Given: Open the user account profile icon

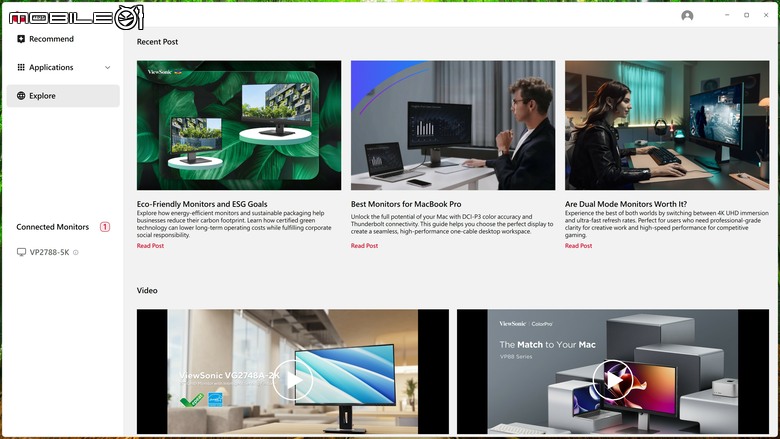Looking at the screenshot, I should click(x=687, y=16).
